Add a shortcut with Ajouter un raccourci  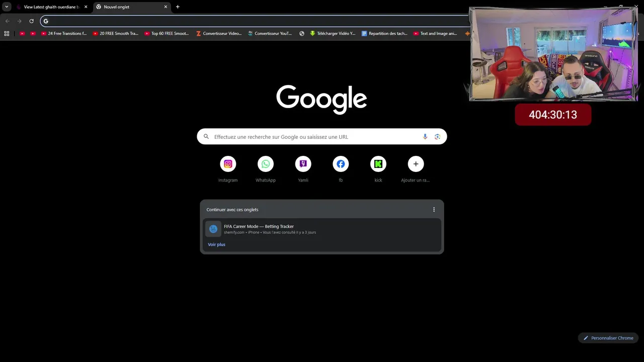416,169
